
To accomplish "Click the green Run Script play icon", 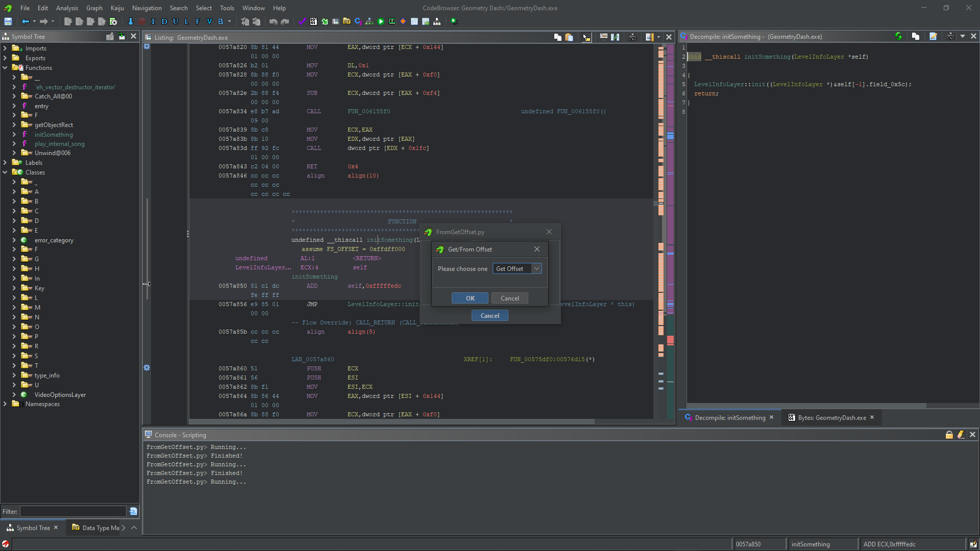I will pyautogui.click(x=381, y=21).
